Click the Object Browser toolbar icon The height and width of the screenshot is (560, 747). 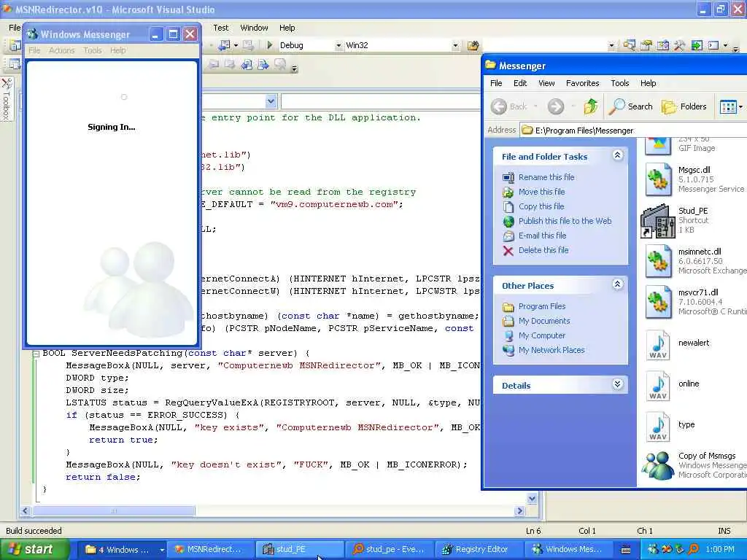pos(662,45)
